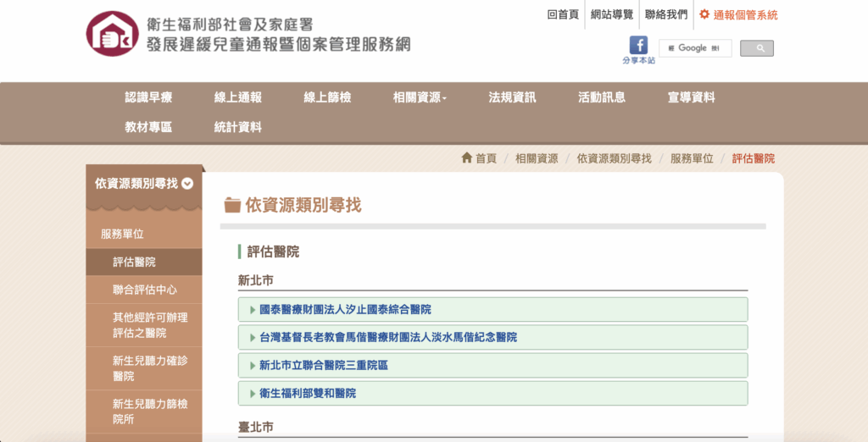Open the 通報個管系統 link
The width and height of the screenshot is (868, 442).
[x=745, y=15]
